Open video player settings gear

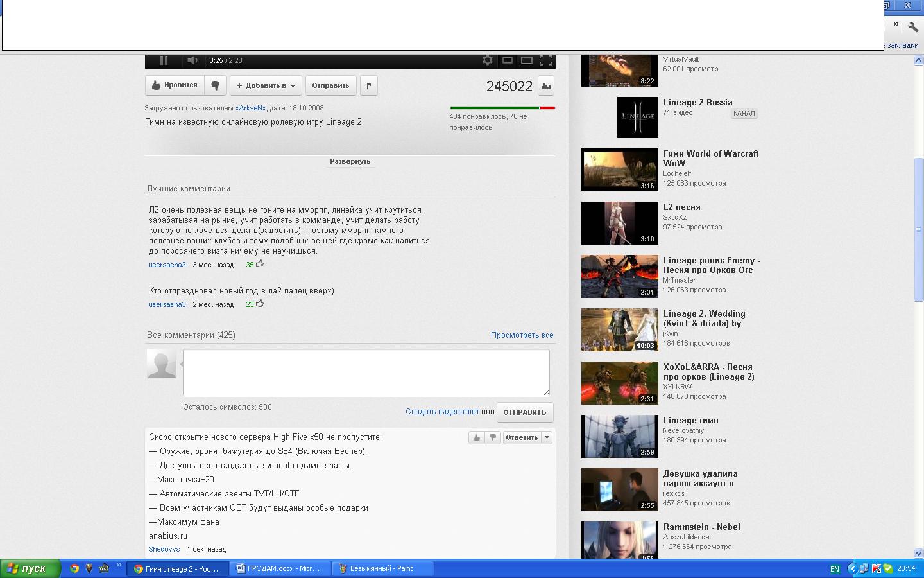(488, 60)
